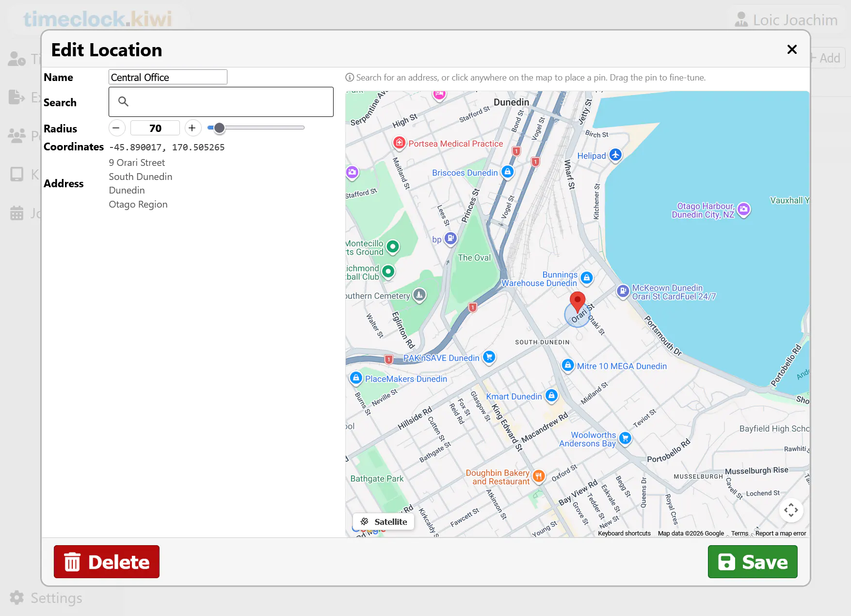Viewport: 851px width, 616px height.
Task: Click the timeclock.kiwi logo
Action: tap(98, 19)
